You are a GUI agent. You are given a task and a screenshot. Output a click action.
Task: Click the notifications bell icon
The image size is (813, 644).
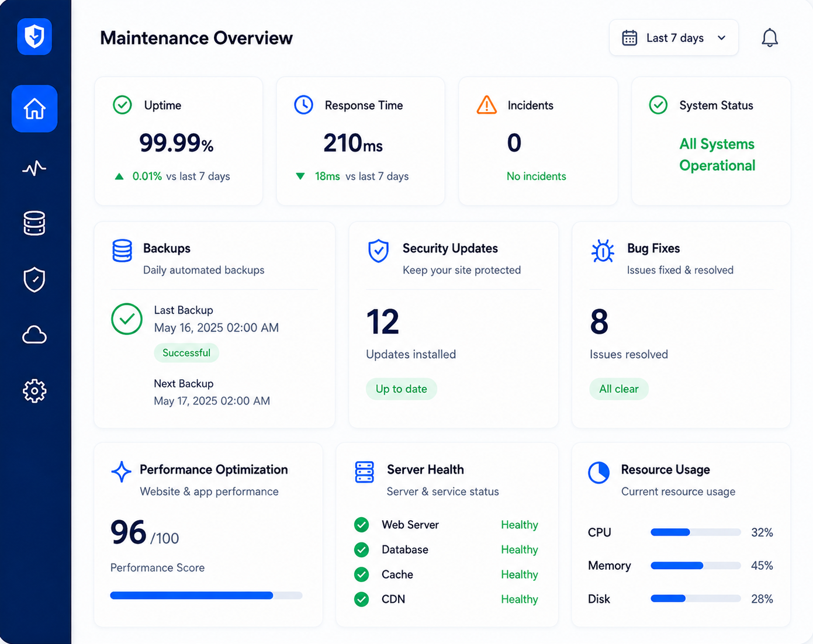770,38
